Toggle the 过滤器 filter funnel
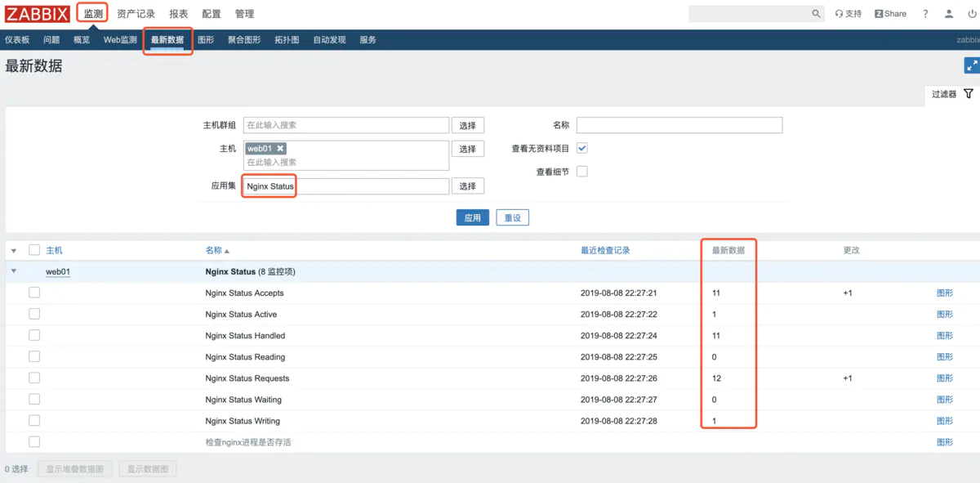Screen dimensions: 980x483 coord(969,94)
